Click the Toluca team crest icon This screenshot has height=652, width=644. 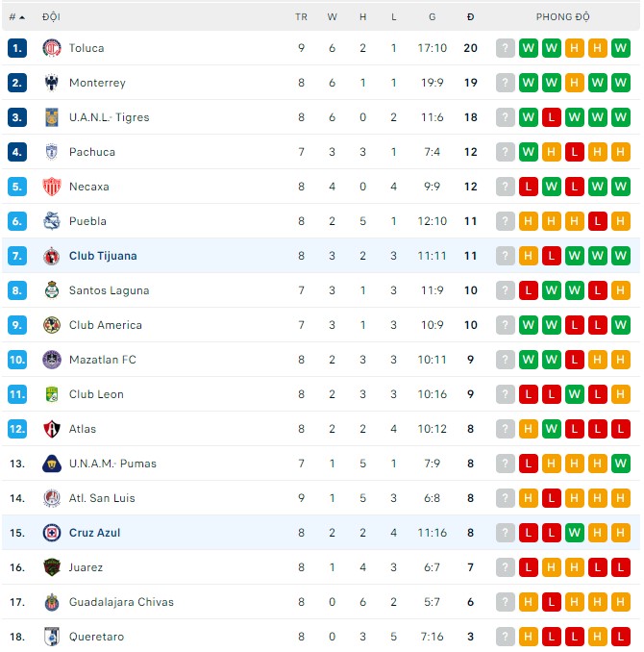52,48
